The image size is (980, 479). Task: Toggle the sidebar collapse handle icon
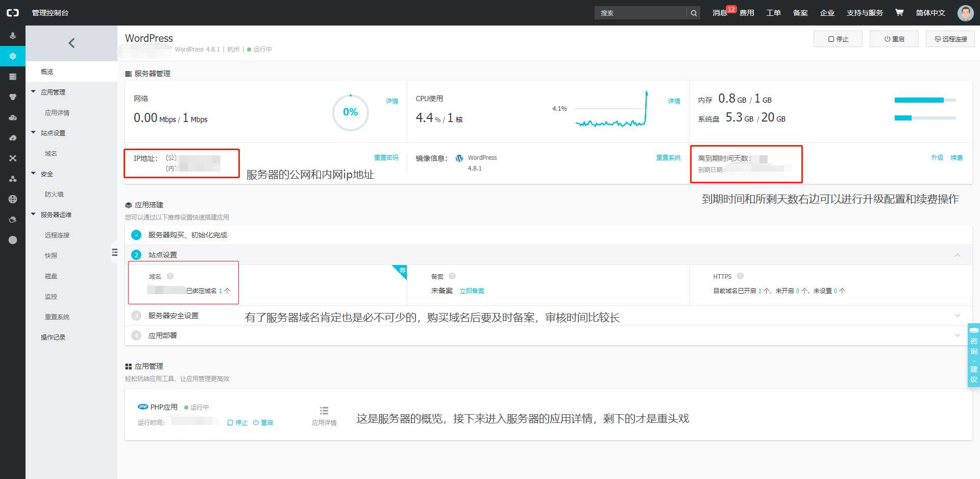point(114,252)
